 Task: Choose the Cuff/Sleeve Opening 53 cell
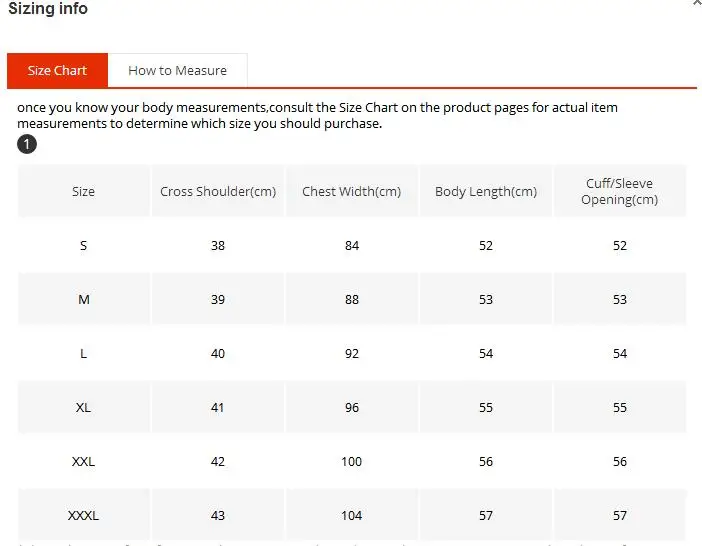click(x=620, y=299)
